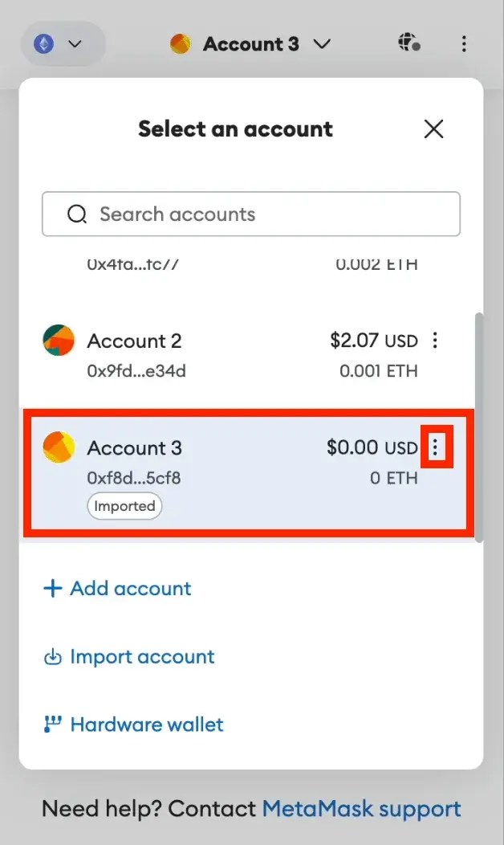
Task: Expand the network selector chevron
Action: (x=76, y=44)
